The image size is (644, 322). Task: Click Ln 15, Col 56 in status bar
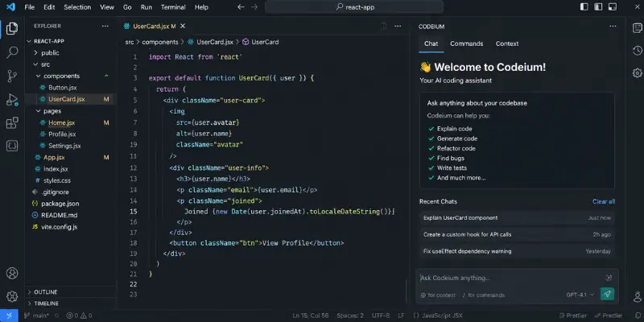point(311,316)
